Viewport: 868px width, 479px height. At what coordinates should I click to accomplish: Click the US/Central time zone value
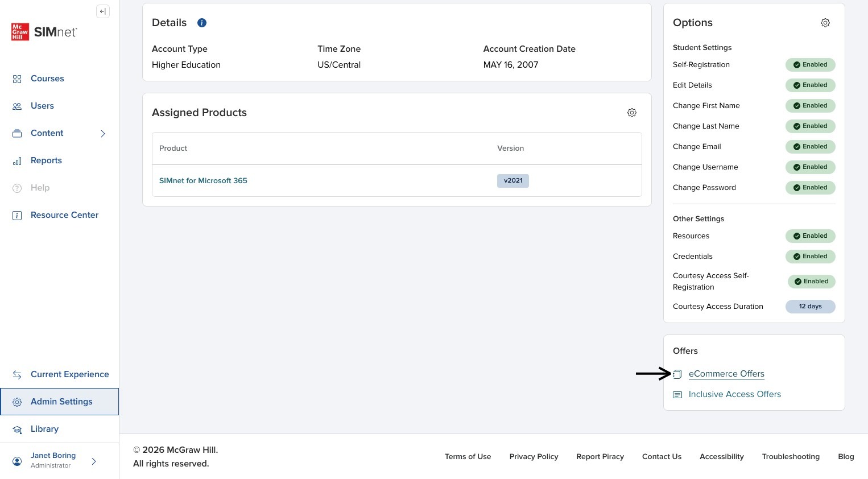click(339, 65)
